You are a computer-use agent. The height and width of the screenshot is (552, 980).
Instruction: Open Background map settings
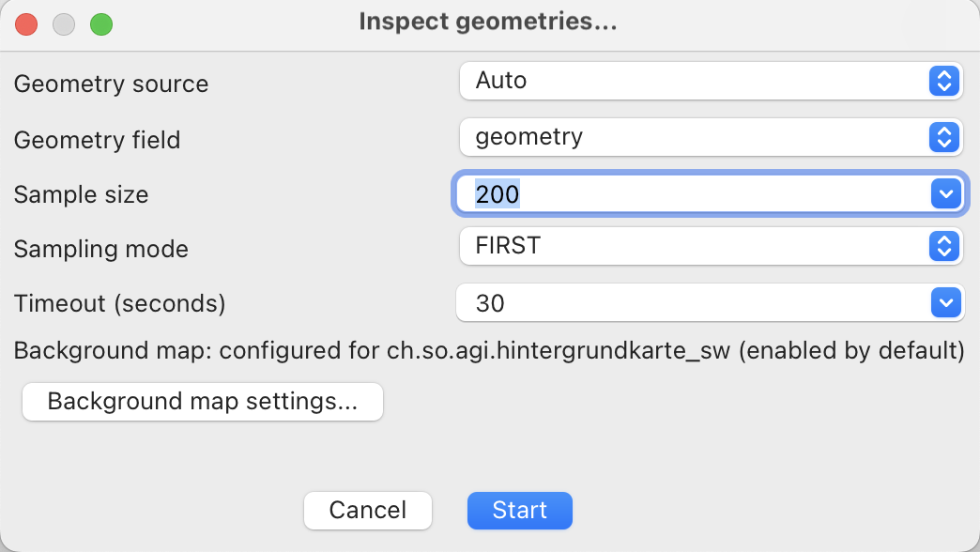tap(203, 402)
